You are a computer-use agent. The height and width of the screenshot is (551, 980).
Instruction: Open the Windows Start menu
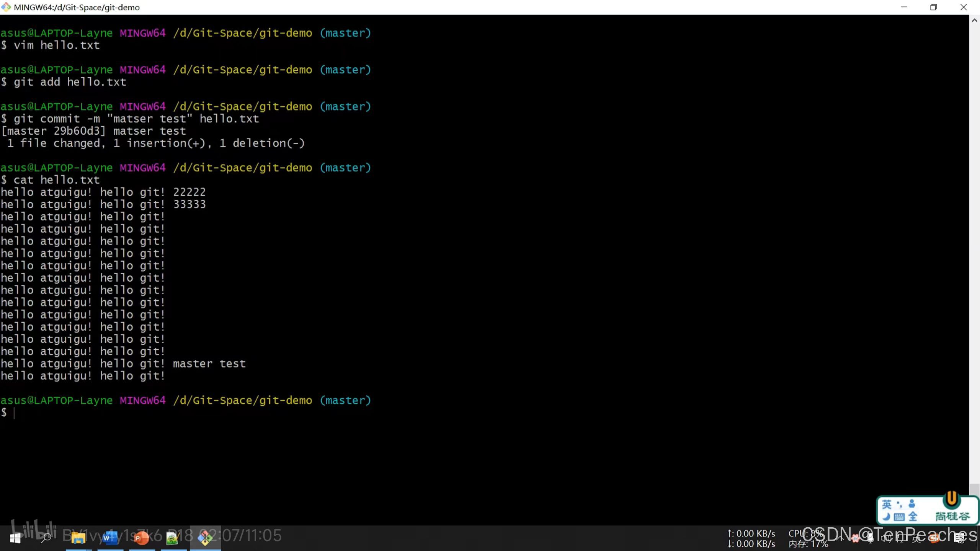[15, 538]
